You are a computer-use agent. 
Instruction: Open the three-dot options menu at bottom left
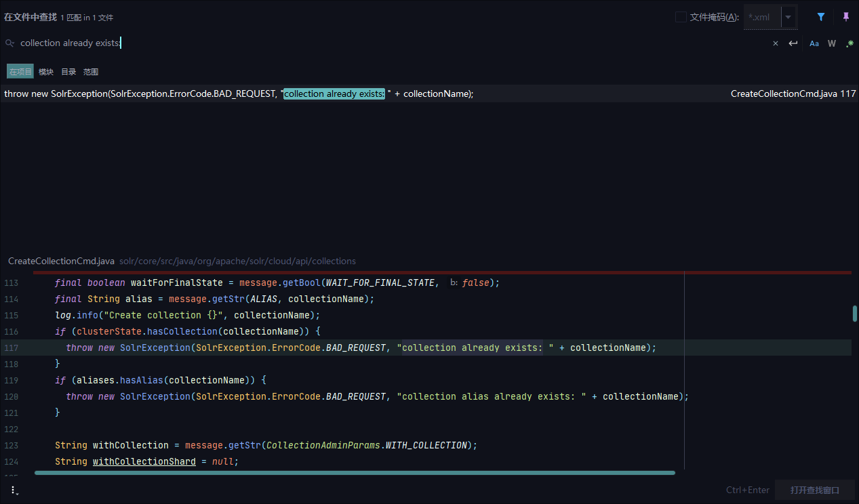13,490
